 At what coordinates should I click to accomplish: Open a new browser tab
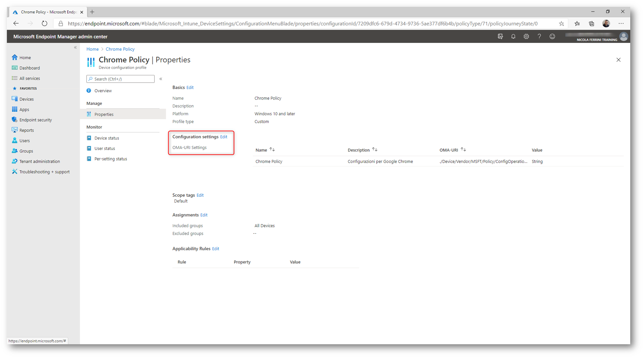pyautogui.click(x=92, y=12)
